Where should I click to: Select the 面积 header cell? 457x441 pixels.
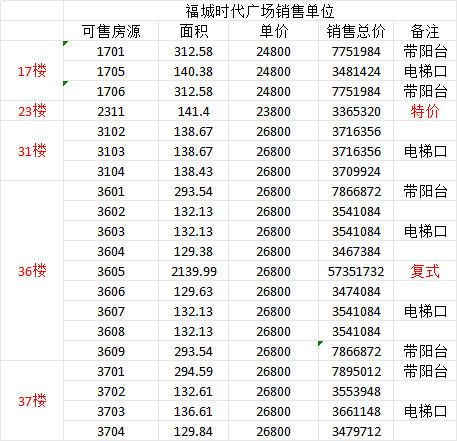click(193, 31)
